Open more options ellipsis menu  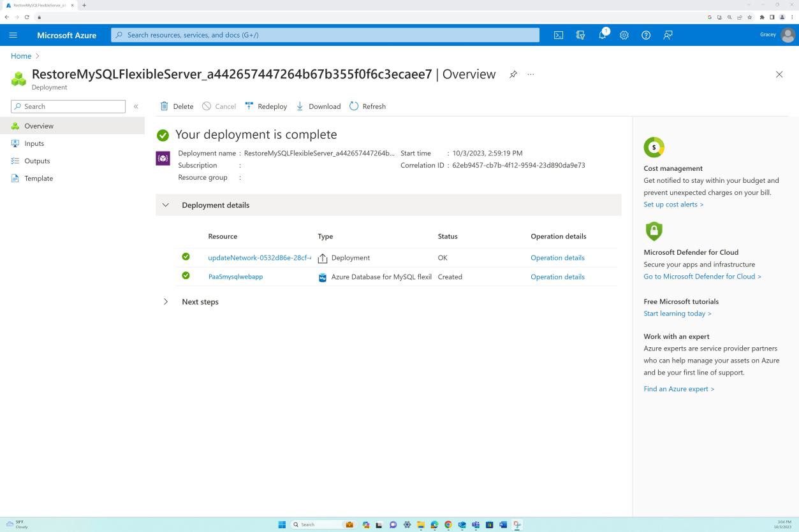tap(530, 74)
